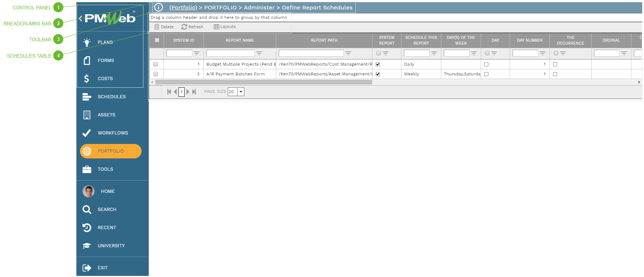The width and height of the screenshot is (644, 277).
Task: Click the Portfolio globe icon
Action: click(87, 151)
